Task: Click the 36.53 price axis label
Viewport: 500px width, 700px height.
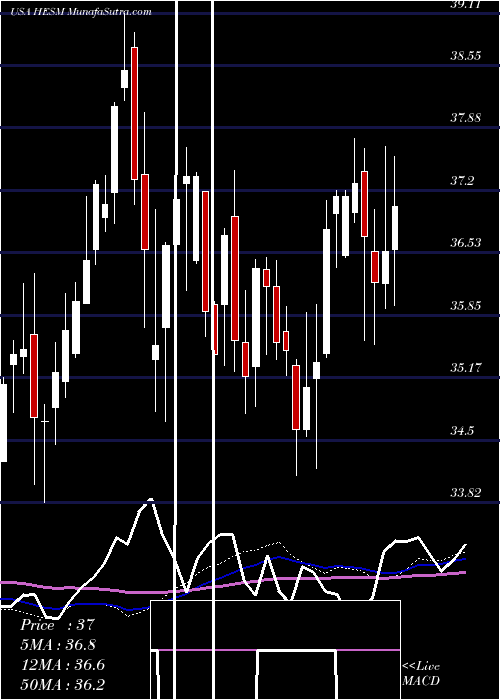Action: (x=465, y=243)
